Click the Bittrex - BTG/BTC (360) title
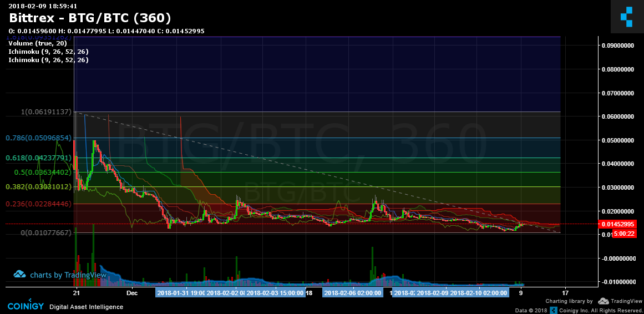Image resolution: width=644 pixels, height=314 pixels. 90,18
